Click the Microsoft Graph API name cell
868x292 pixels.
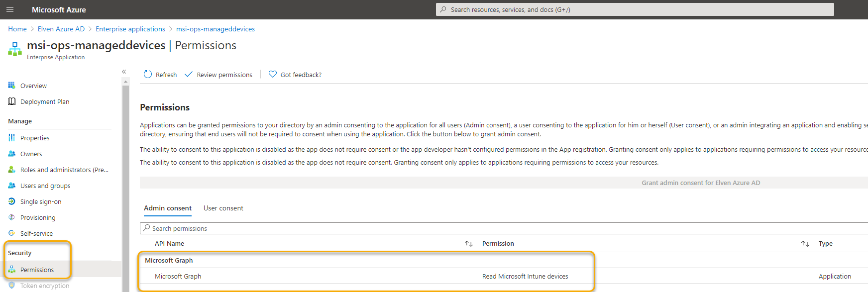click(x=178, y=276)
